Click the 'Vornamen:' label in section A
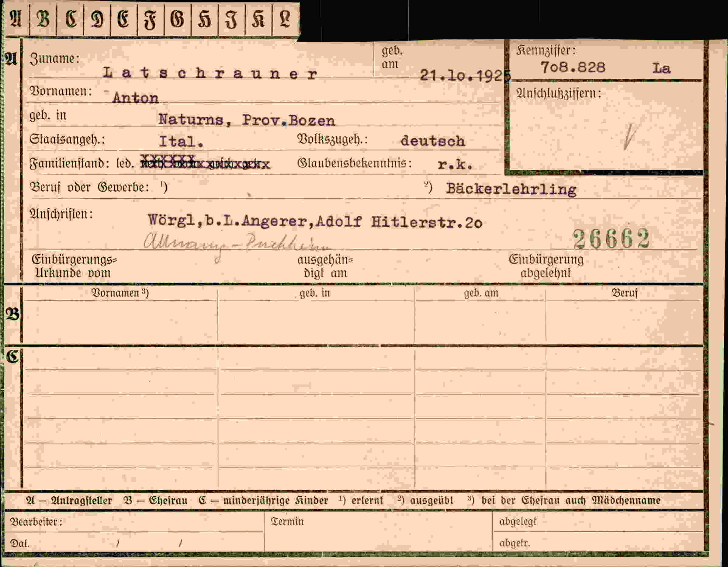 [61, 91]
